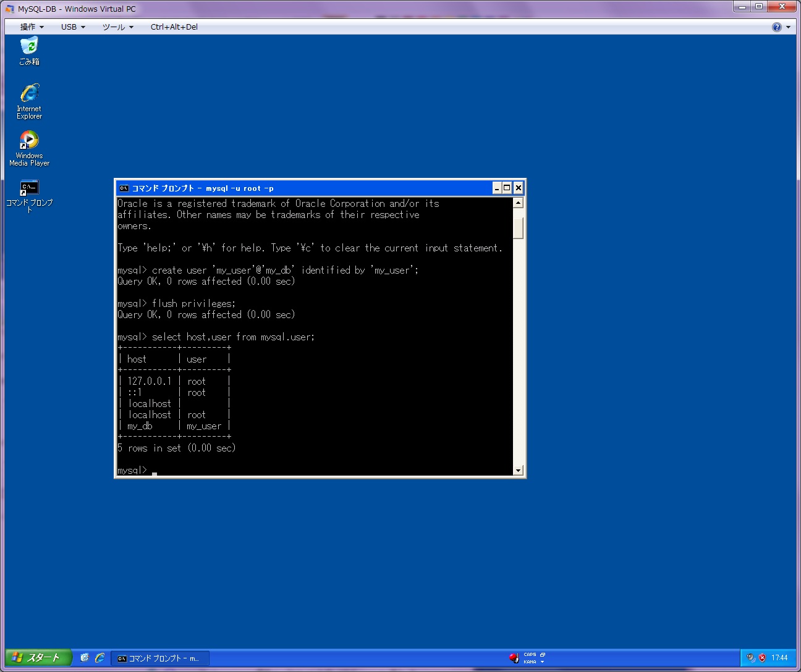Click the volume tray icon

[x=750, y=658]
